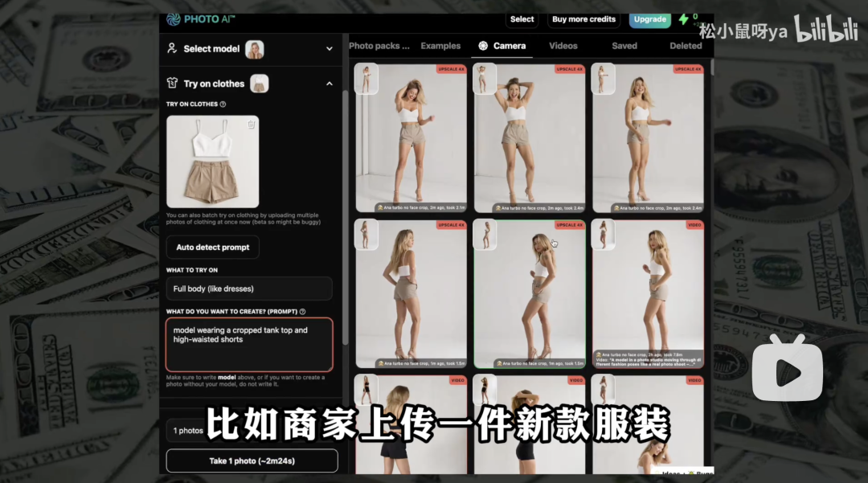The height and width of the screenshot is (483, 868).
Task: Switch to the Photo packs tab
Action: [x=379, y=46]
